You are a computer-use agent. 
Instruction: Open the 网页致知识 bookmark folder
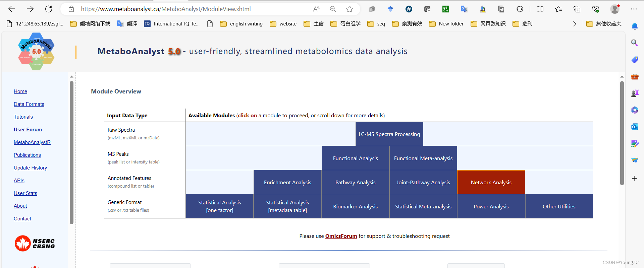[488, 24]
